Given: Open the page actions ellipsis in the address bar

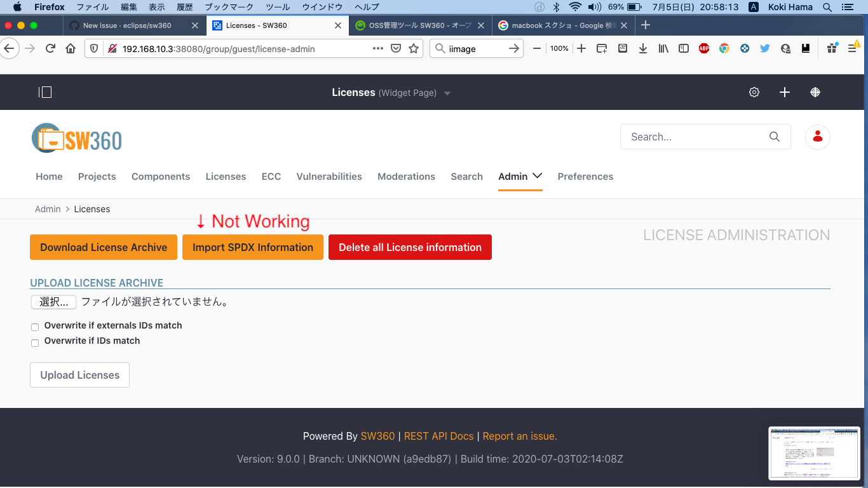Looking at the screenshot, I should point(377,48).
